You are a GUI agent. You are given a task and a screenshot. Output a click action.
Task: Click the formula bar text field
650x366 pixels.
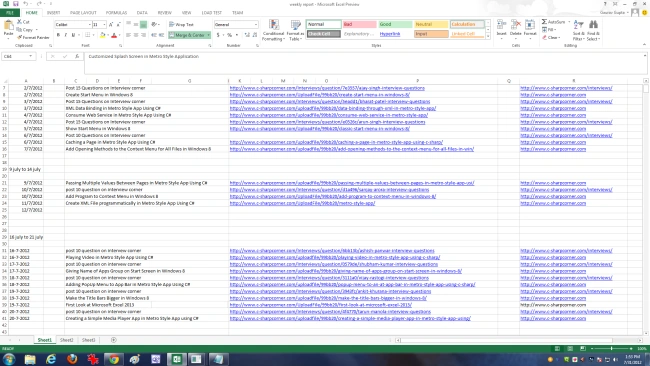365,63
